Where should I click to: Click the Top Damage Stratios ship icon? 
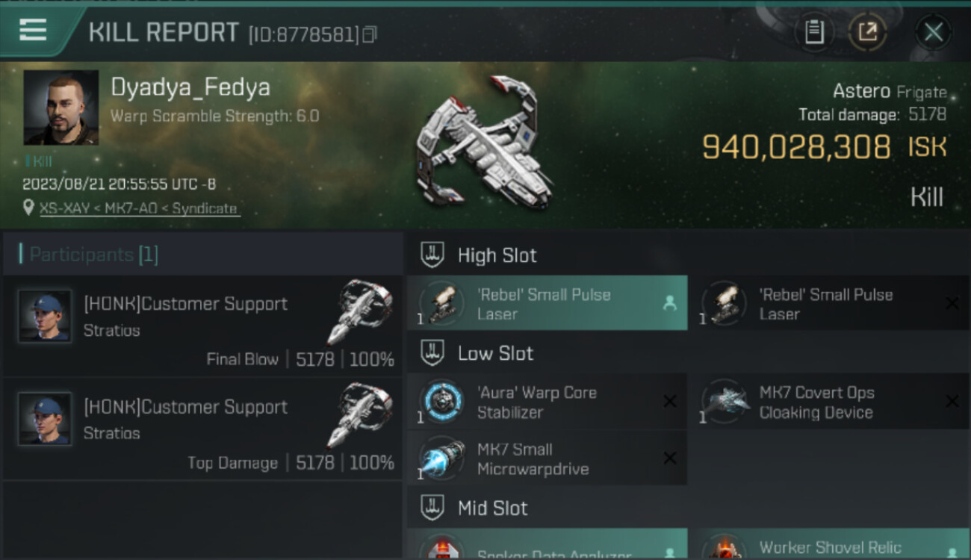coord(359,414)
